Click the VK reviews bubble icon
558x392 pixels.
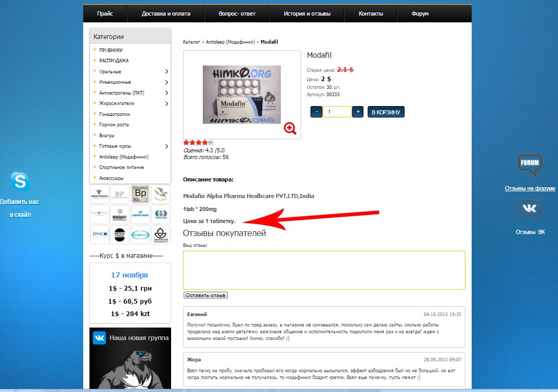coord(530,209)
